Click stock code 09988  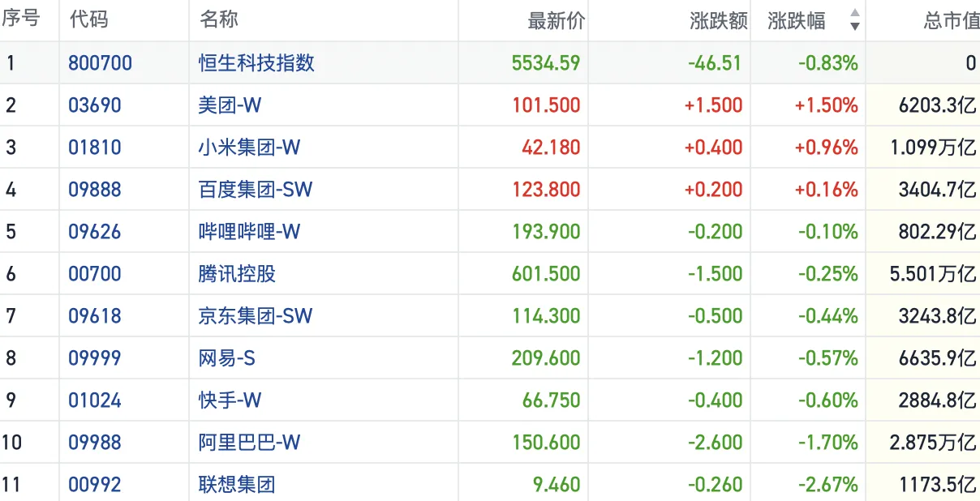coord(95,442)
